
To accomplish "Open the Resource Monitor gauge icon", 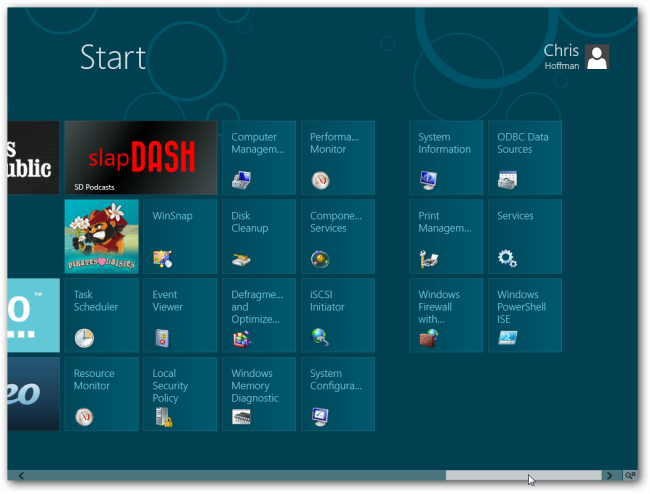I will (x=84, y=417).
